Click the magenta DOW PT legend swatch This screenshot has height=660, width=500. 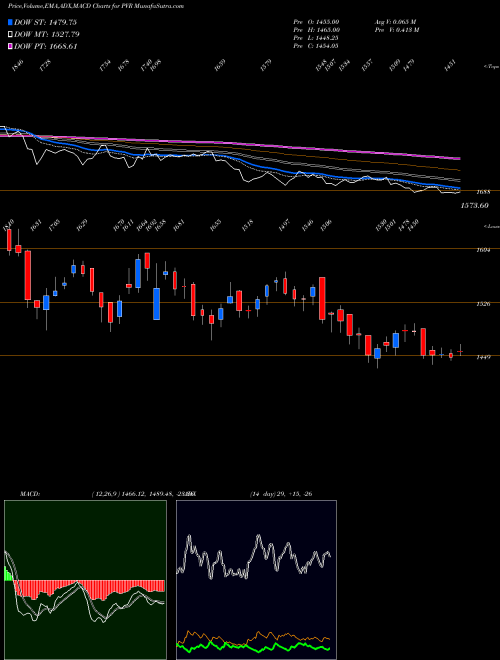pos(10,46)
